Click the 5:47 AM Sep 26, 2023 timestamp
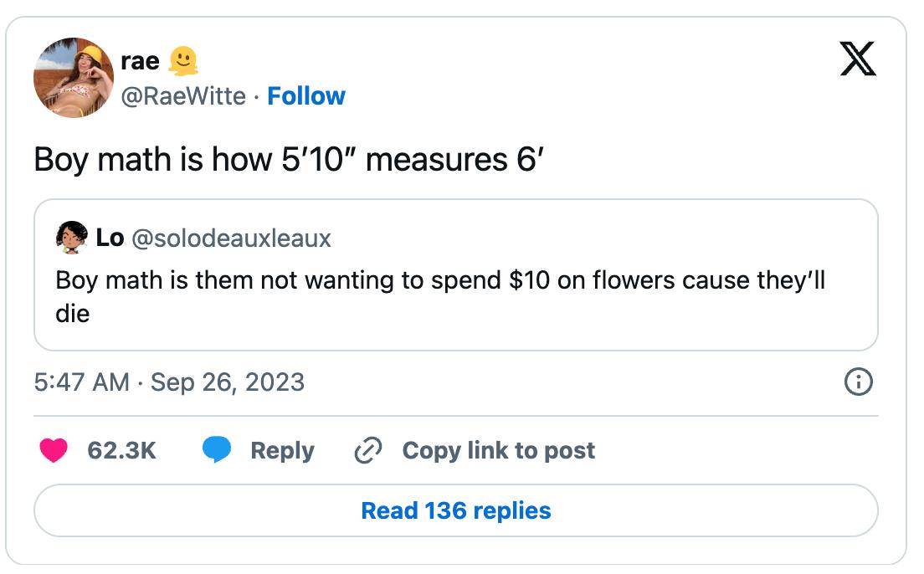The image size is (924, 574). click(x=169, y=382)
